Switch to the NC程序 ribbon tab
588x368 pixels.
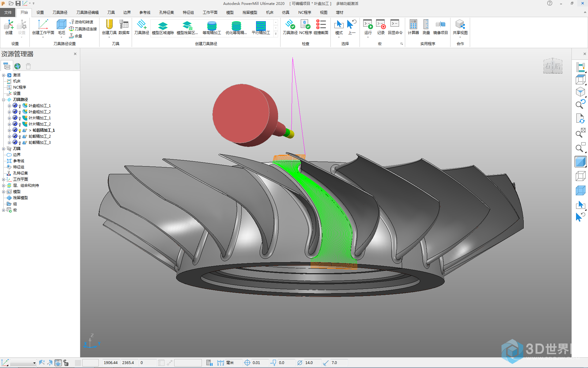click(305, 12)
